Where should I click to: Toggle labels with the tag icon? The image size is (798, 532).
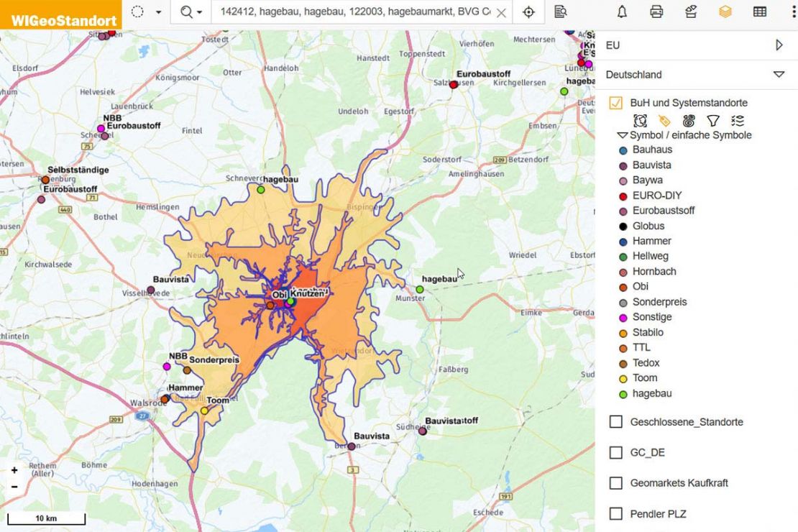[x=664, y=121]
